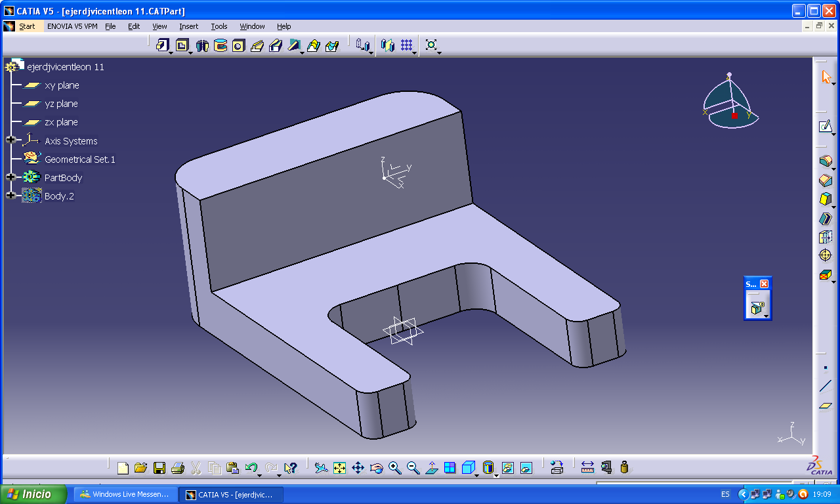The image size is (840, 504).
Task: Open the isometric quick view dropdown
Action: click(476, 474)
